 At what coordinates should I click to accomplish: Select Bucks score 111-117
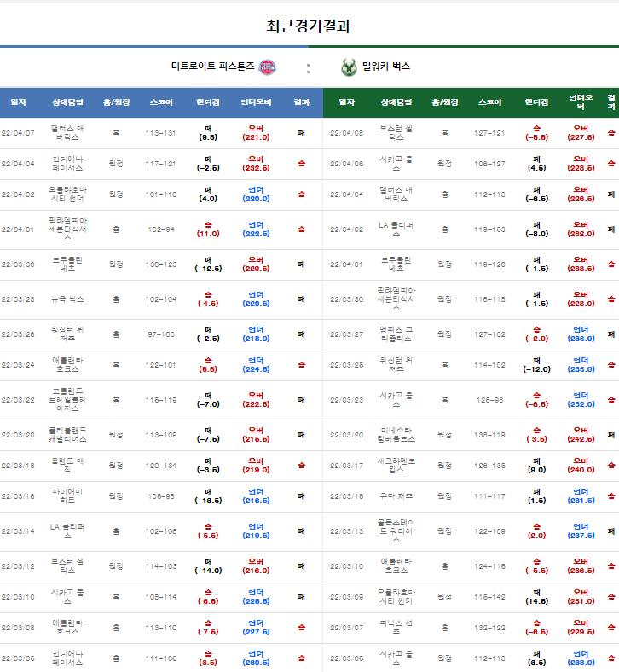point(489,495)
